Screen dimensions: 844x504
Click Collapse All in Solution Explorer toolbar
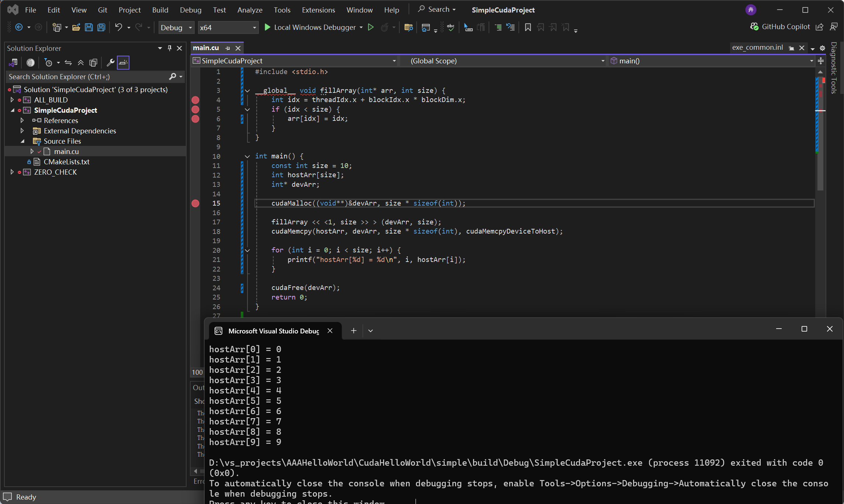[81, 63]
